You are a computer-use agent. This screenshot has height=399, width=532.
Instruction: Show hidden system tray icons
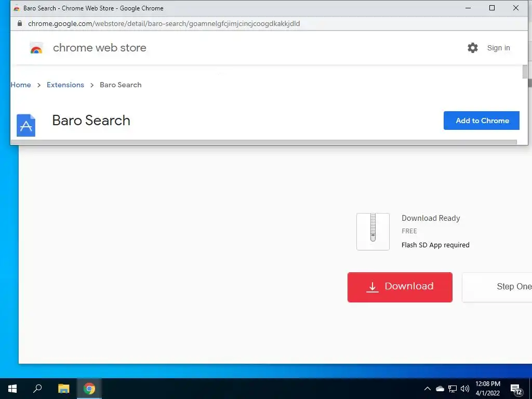coord(427,389)
